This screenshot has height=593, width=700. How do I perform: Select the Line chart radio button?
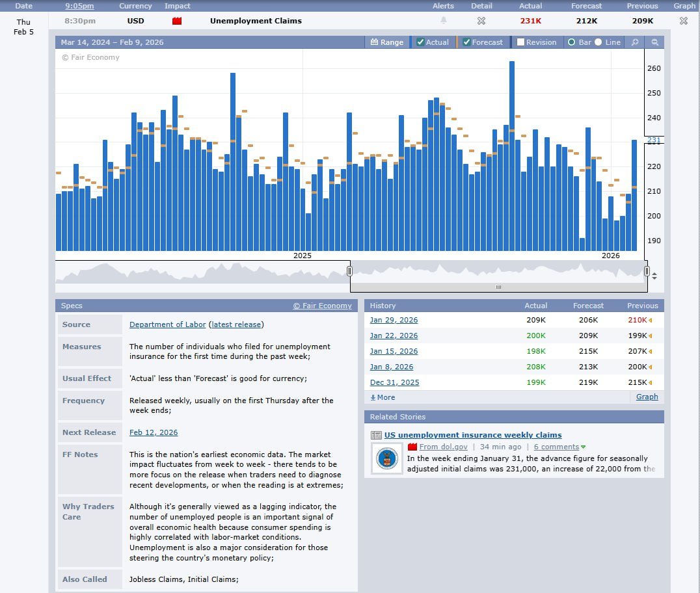(x=598, y=42)
